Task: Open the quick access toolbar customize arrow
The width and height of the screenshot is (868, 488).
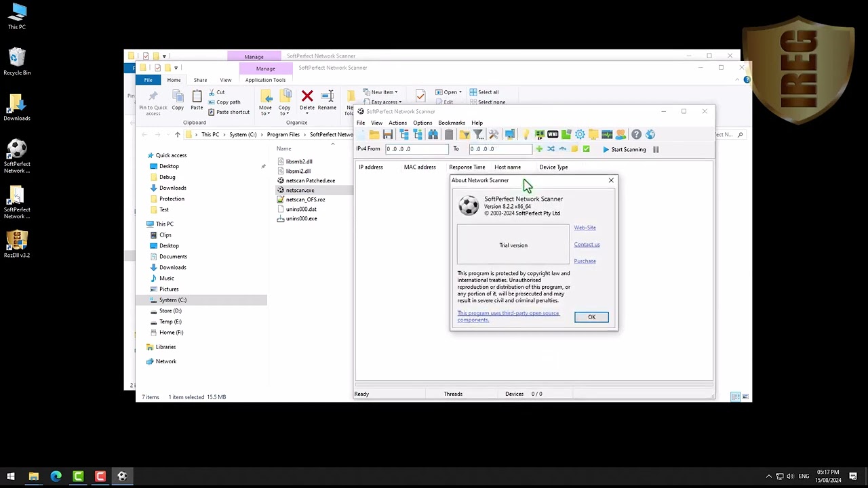Action: coord(176,68)
